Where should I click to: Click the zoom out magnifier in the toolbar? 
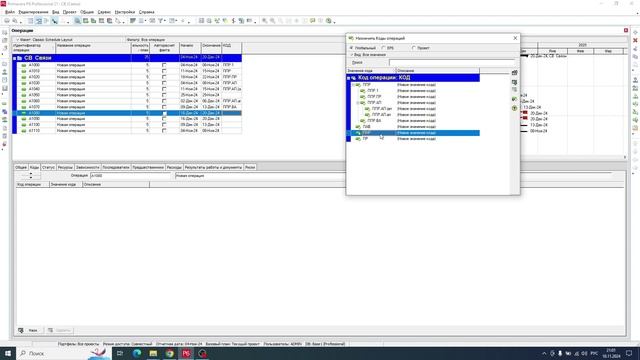coord(272,21)
